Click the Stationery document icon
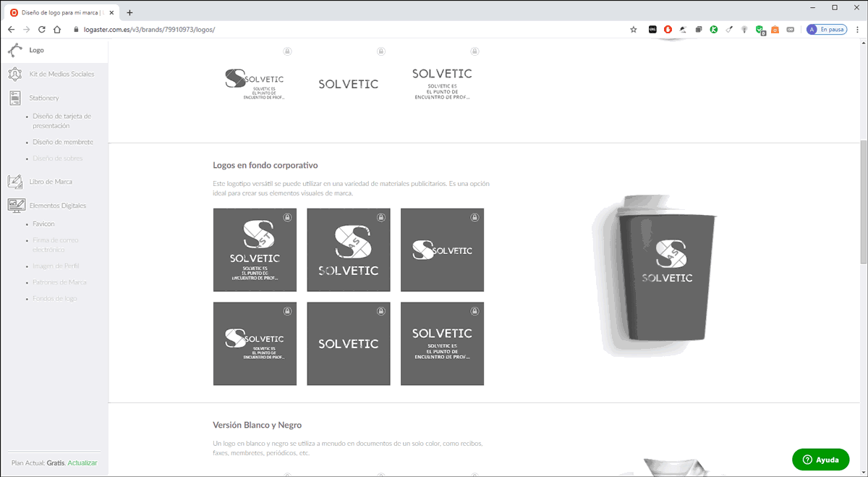The height and width of the screenshot is (477, 868). pos(15,98)
